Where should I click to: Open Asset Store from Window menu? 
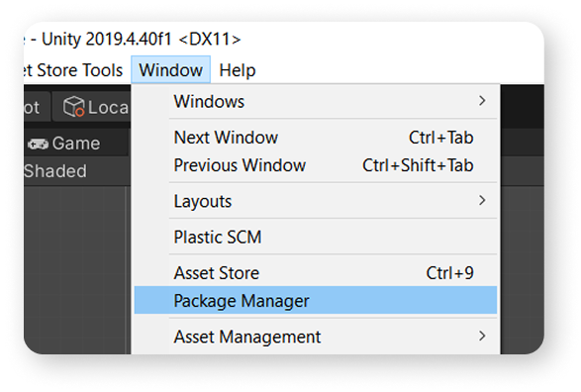click(316, 273)
